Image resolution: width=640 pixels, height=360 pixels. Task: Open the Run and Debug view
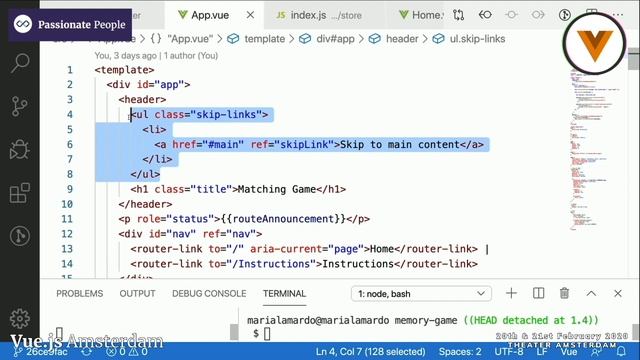click(x=20, y=149)
